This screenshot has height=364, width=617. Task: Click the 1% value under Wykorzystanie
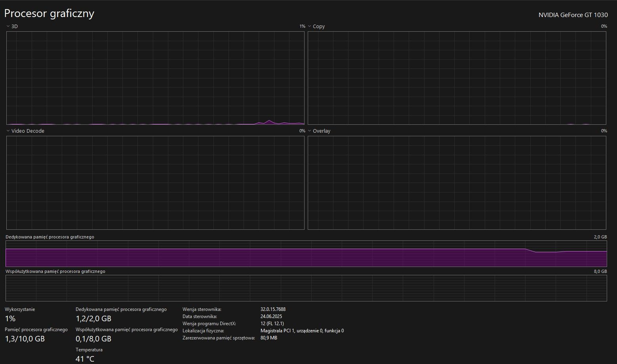10,318
